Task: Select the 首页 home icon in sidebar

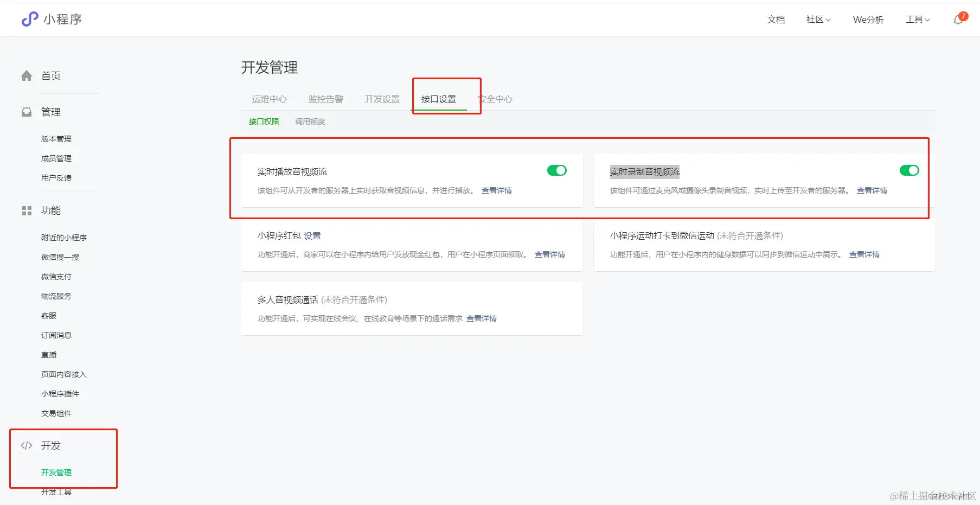Action: (26, 75)
